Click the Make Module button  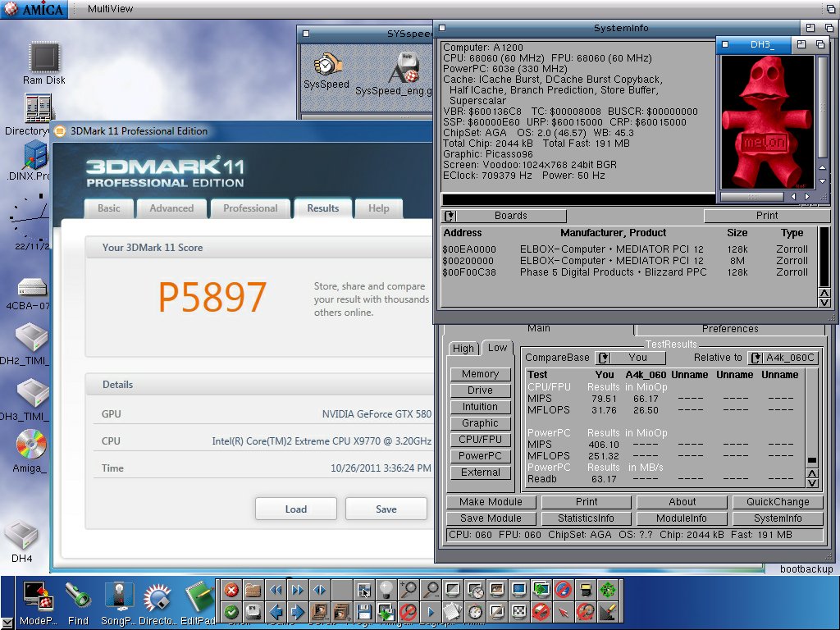coord(491,502)
